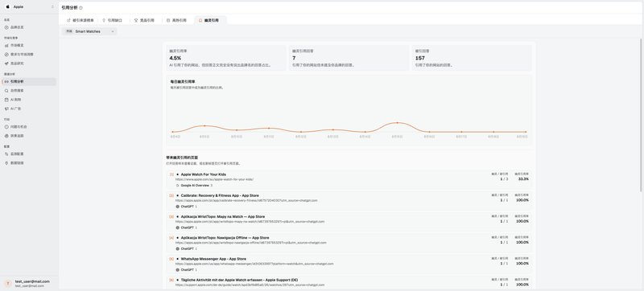The height and width of the screenshot is (291, 644).
Task: Click the 每日幽灵引用率 chart title
Action: pyautogui.click(x=182, y=81)
